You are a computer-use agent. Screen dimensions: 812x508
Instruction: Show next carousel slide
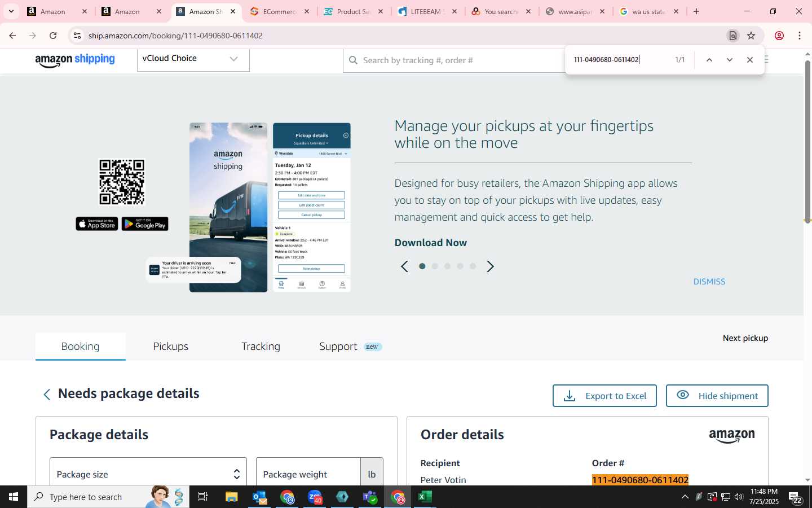point(490,266)
